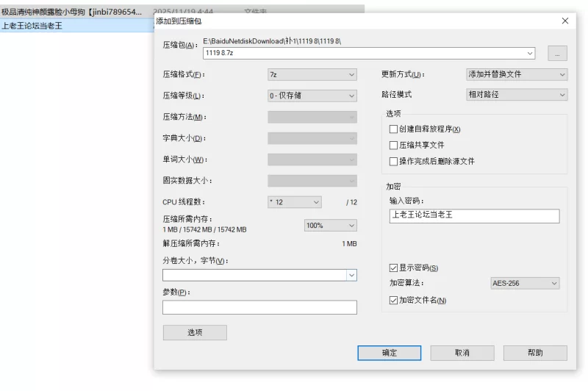Click the 输入密码 password field
The image size is (588, 391).
coord(474,216)
